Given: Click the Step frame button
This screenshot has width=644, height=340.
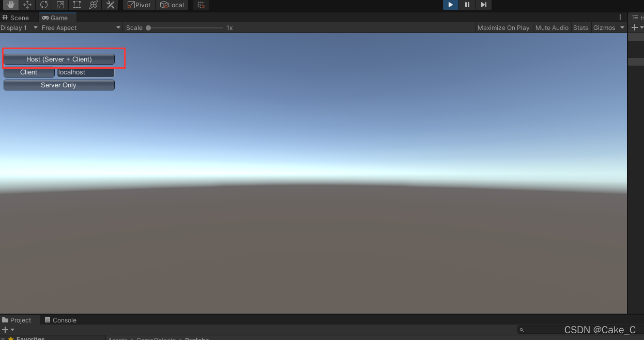Looking at the screenshot, I should [484, 5].
